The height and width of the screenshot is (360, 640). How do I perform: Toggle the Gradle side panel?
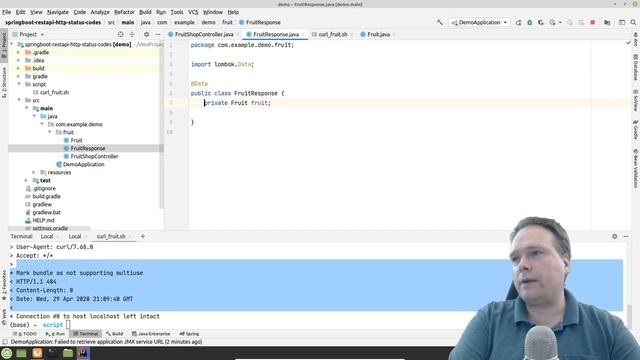tap(636, 130)
